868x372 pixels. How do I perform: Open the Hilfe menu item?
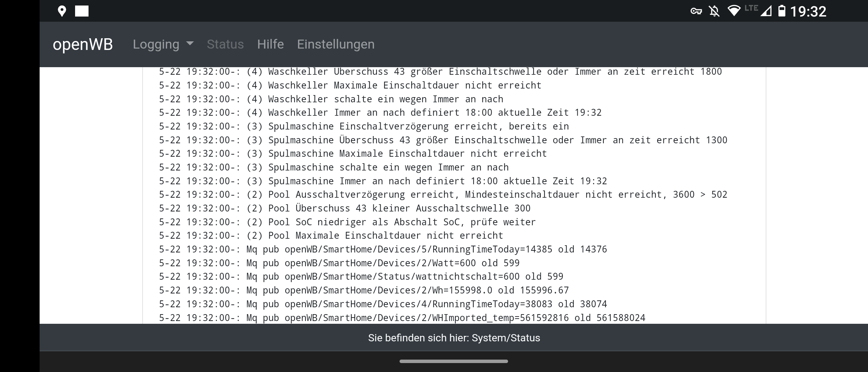[270, 44]
